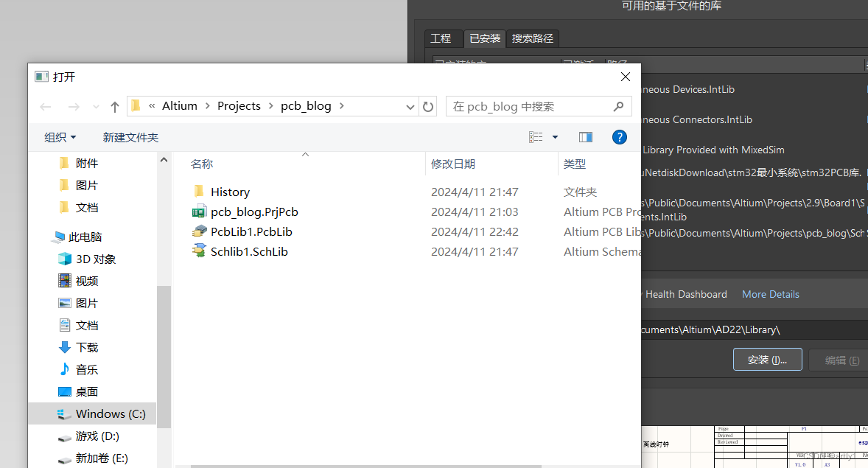The image size is (868, 468).
Task: Change the view layout icon
Action: (535, 137)
